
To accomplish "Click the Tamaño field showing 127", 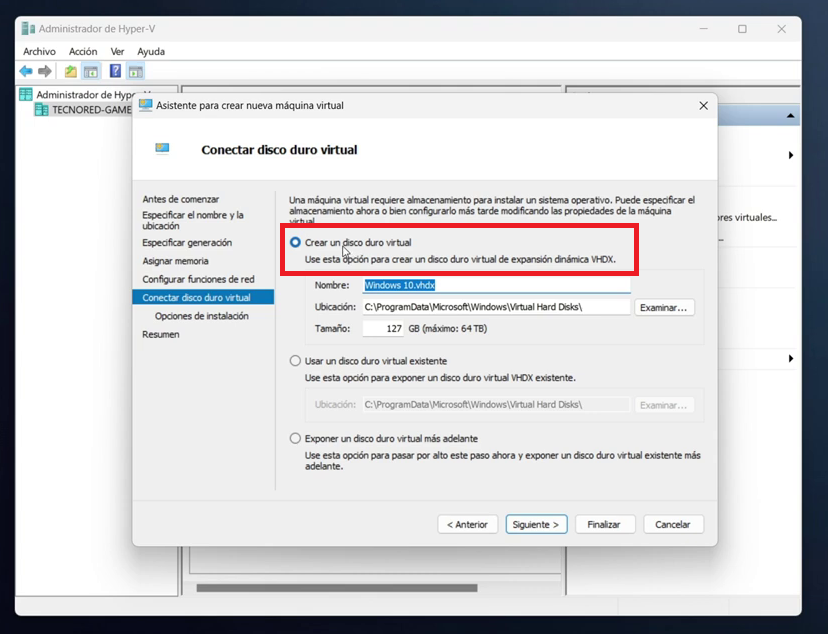I will tap(383, 328).
